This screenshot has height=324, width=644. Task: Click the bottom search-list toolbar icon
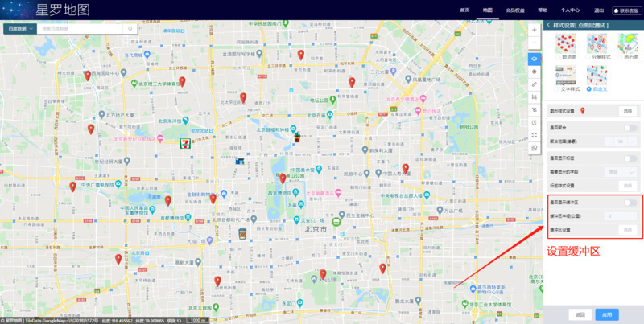pyautogui.click(x=535, y=148)
